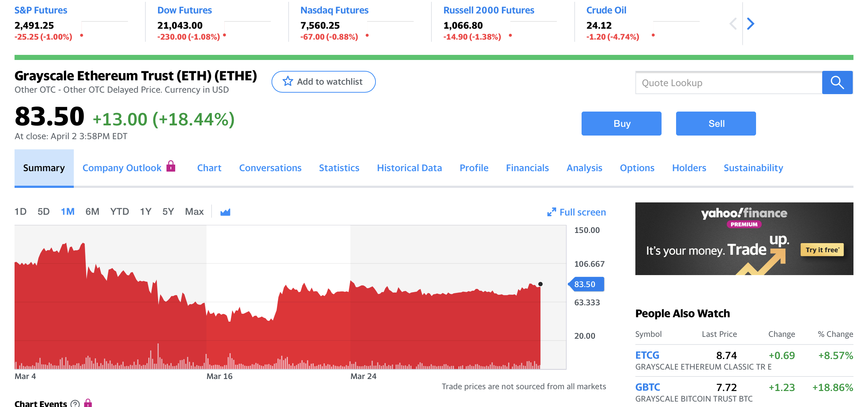Switch chart range to YTD
The image size is (868, 407).
pos(119,211)
